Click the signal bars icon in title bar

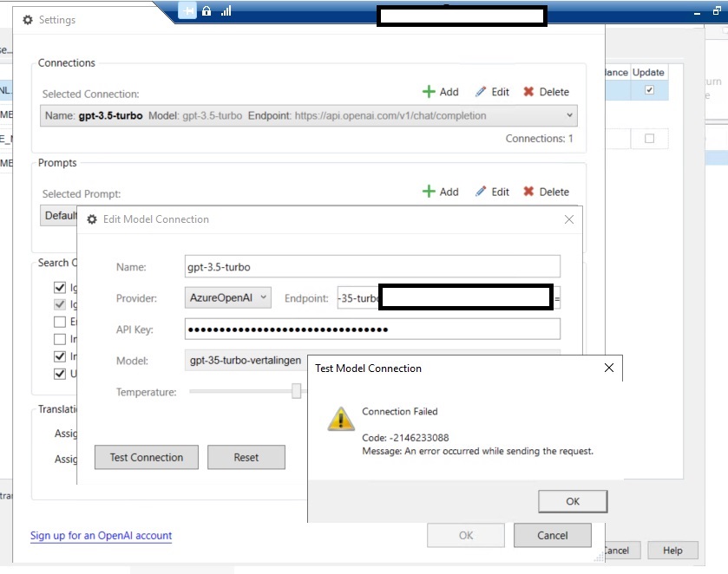pos(226,11)
